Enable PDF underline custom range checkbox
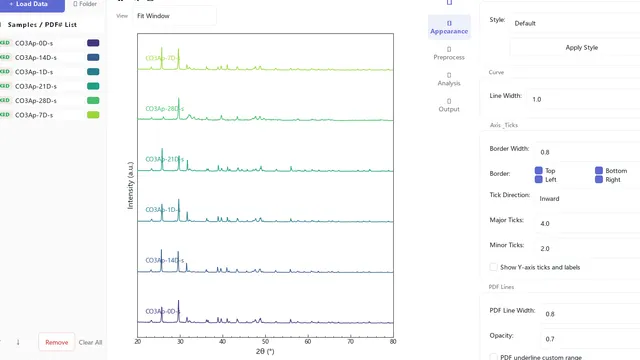The width and height of the screenshot is (640, 360). [493, 357]
